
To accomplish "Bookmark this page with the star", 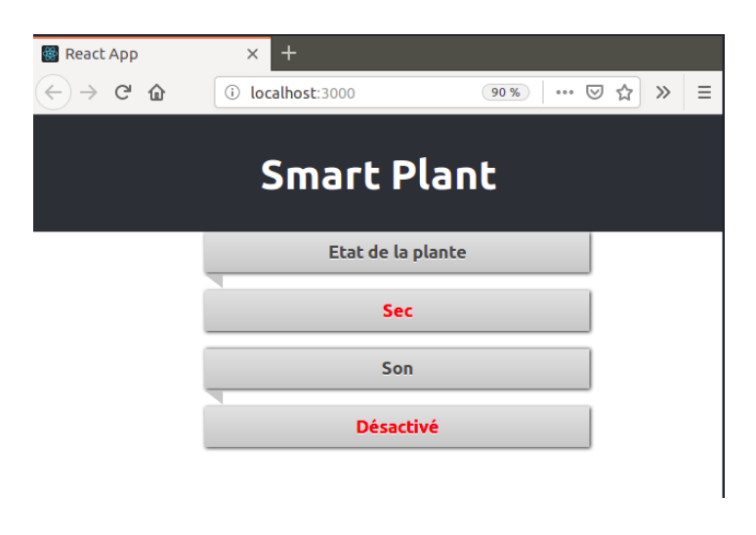I will tap(624, 93).
